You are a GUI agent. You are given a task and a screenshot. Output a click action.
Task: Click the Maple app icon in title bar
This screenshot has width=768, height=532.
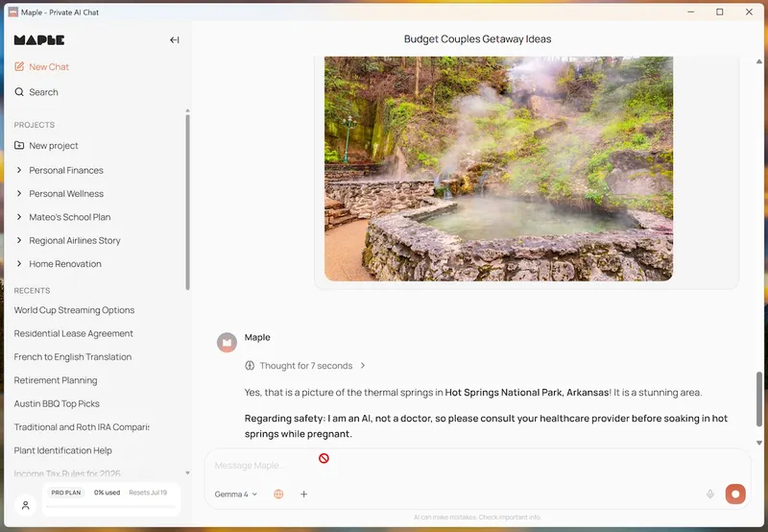click(x=13, y=12)
